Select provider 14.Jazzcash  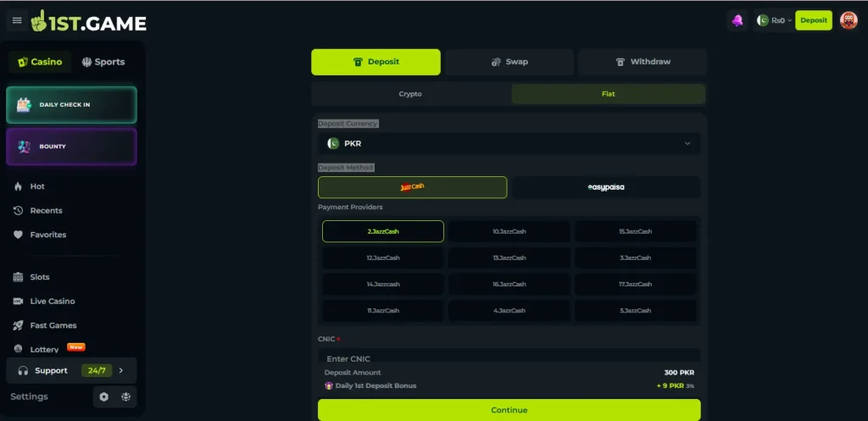[383, 285]
